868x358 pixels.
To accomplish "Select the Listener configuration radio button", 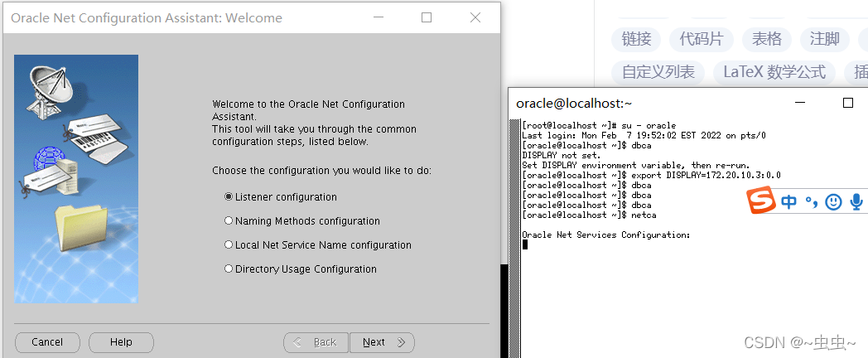I will tap(229, 197).
